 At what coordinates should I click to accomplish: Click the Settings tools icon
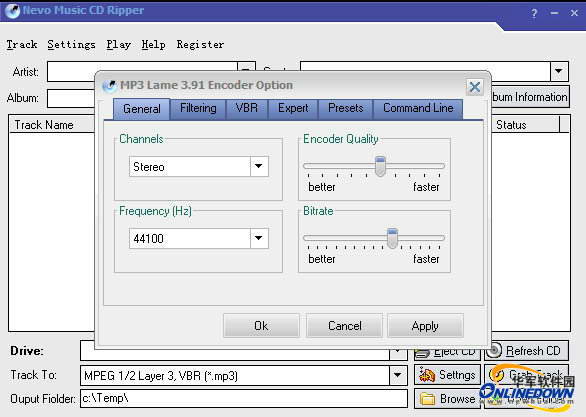(427, 375)
